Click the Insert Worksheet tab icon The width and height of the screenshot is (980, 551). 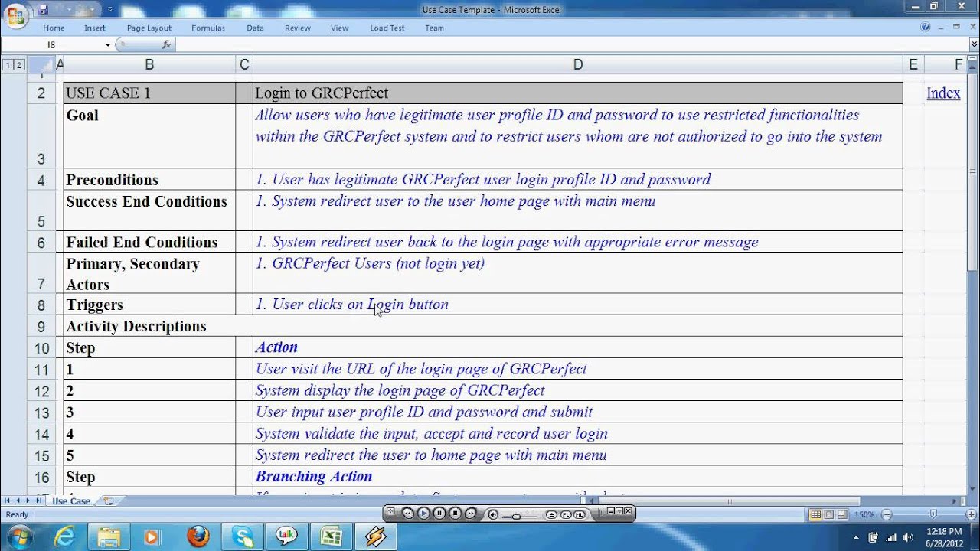tap(109, 501)
